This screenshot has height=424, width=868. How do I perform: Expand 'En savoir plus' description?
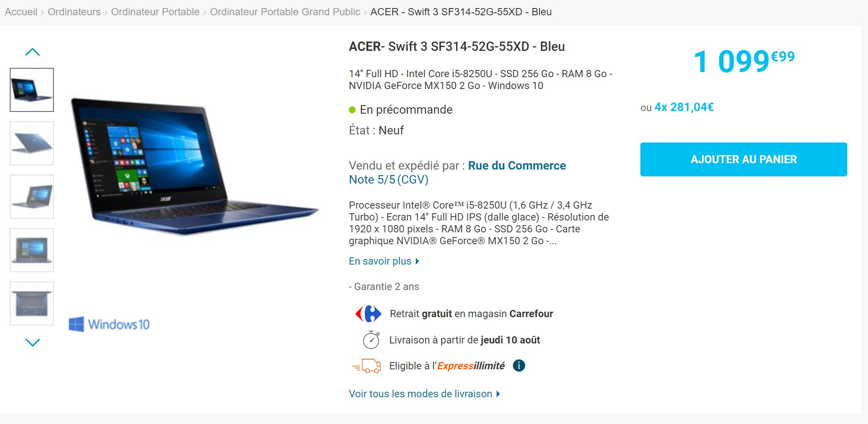pyautogui.click(x=384, y=261)
